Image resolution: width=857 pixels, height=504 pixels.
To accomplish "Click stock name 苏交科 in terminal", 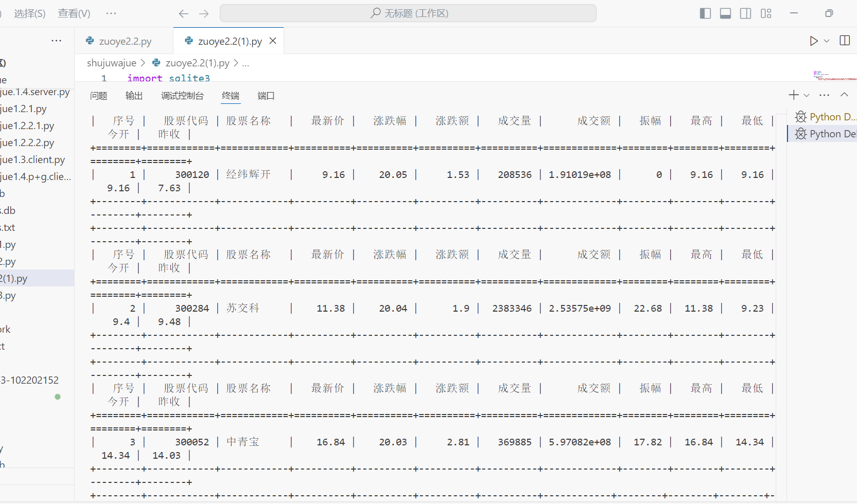I will [243, 309].
